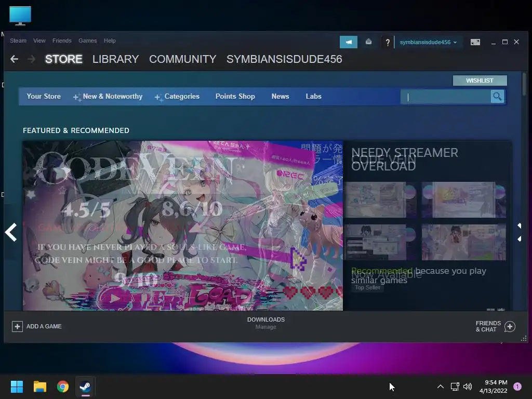Click the WISHLIST button
The image size is (532, 399).
pyautogui.click(x=480, y=81)
